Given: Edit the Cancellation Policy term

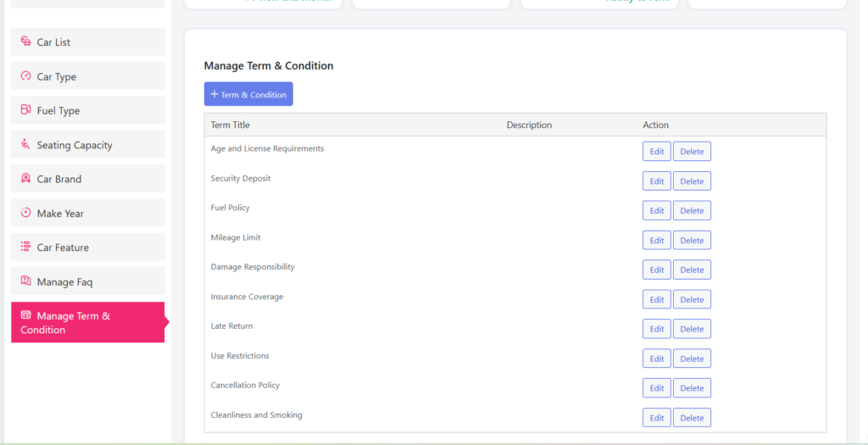Looking at the screenshot, I should point(657,388).
